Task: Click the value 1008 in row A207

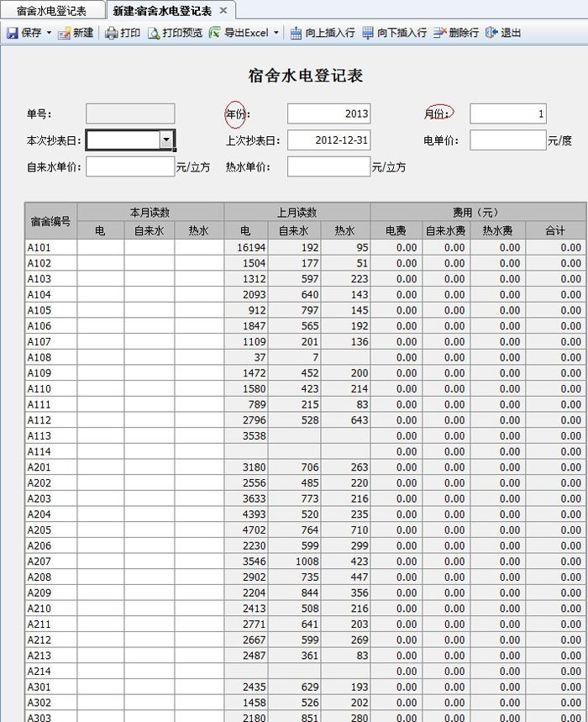Action: [x=307, y=561]
